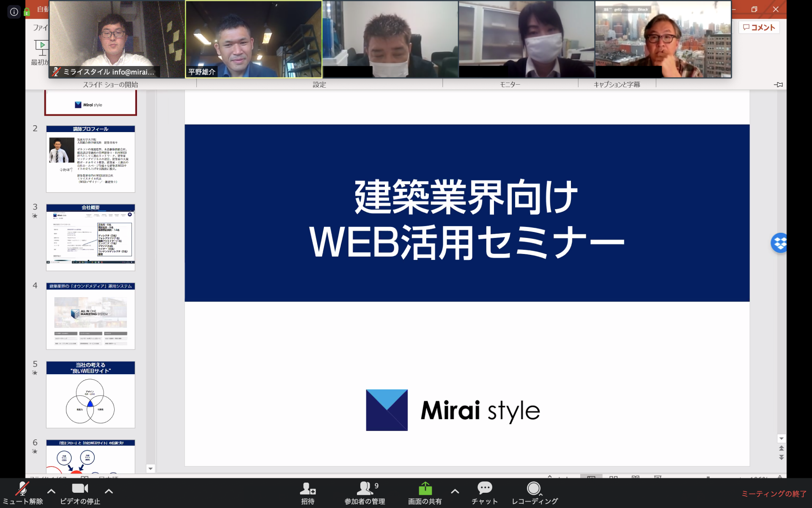Select the ミライスタイル participant video
The height and width of the screenshot is (508, 812).
click(117, 39)
